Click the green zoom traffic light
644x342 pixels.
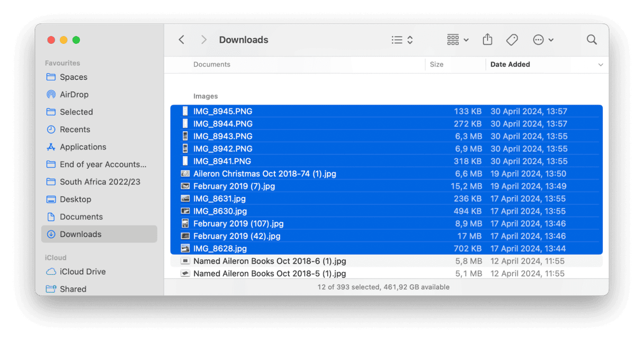coord(76,40)
